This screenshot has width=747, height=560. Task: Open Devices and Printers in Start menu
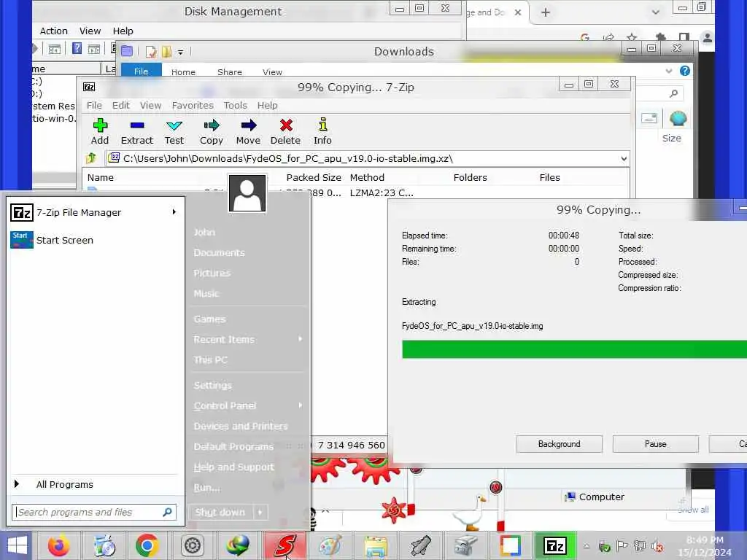[241, 426]
